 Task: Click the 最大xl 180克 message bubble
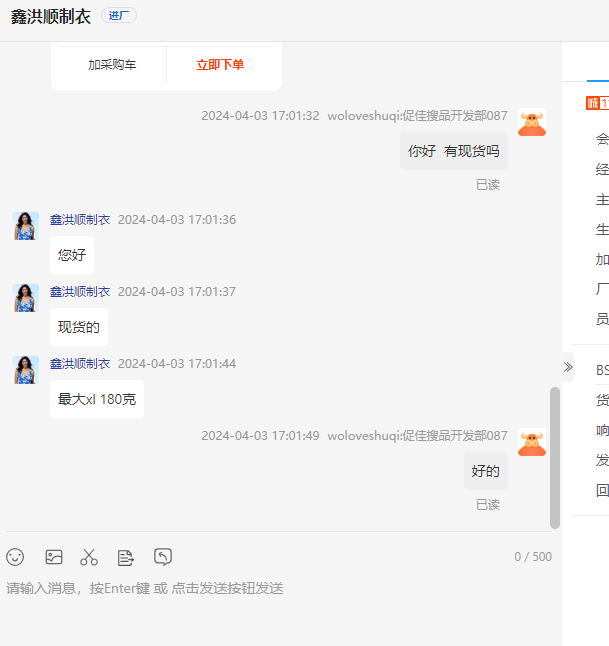[x=97, y=399]
